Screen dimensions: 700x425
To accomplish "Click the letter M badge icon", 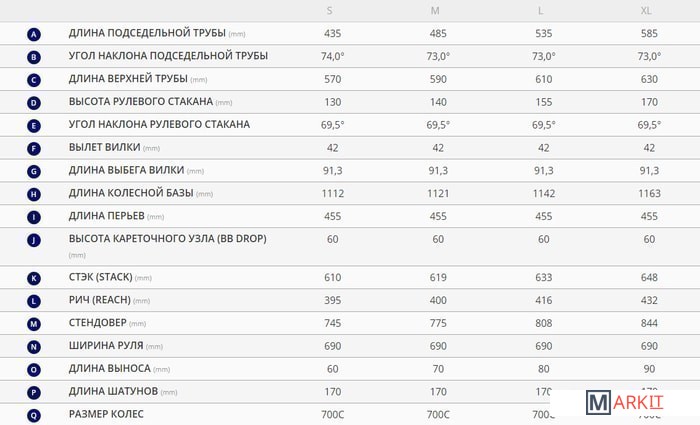I will pyautogui.click(x=35, y=324).
